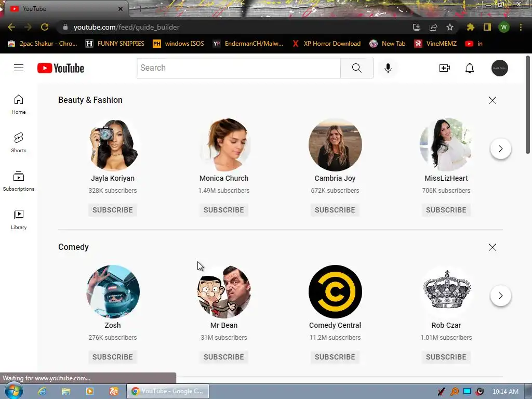Open Windows Media Player on taskbar
Image resolution: width=532 pixels, height=399 pixels.
point(89,391)
